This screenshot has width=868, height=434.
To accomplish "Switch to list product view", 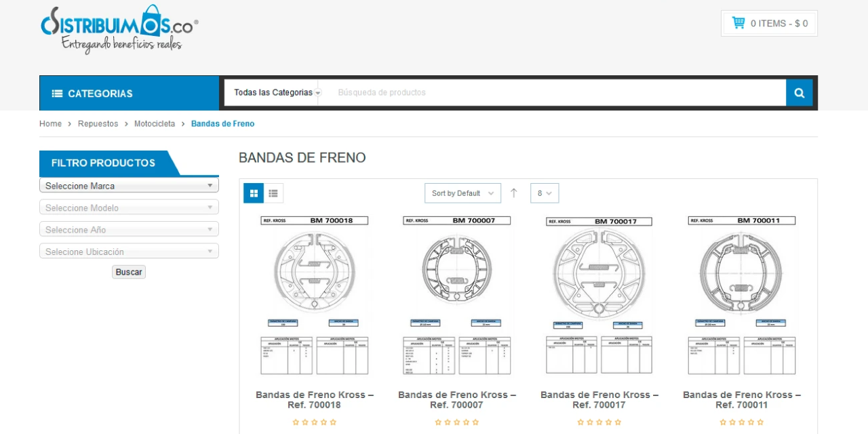I will click(x=273, y=193).
